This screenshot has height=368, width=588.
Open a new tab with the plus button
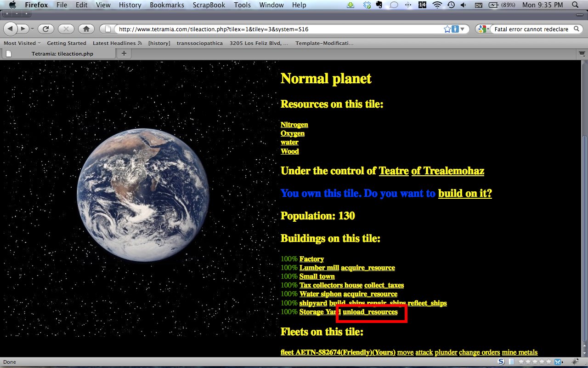click(x=124, y=53)
